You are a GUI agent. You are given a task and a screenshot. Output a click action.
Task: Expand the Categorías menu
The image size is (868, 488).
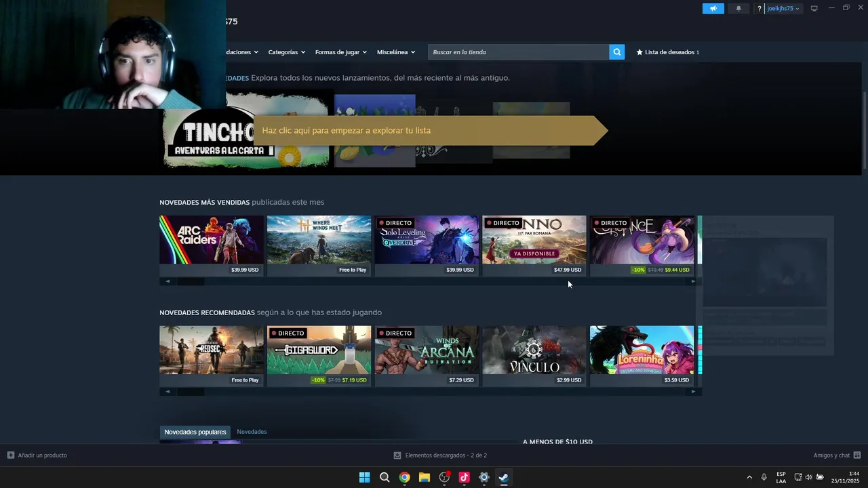[x=286, y=52]
